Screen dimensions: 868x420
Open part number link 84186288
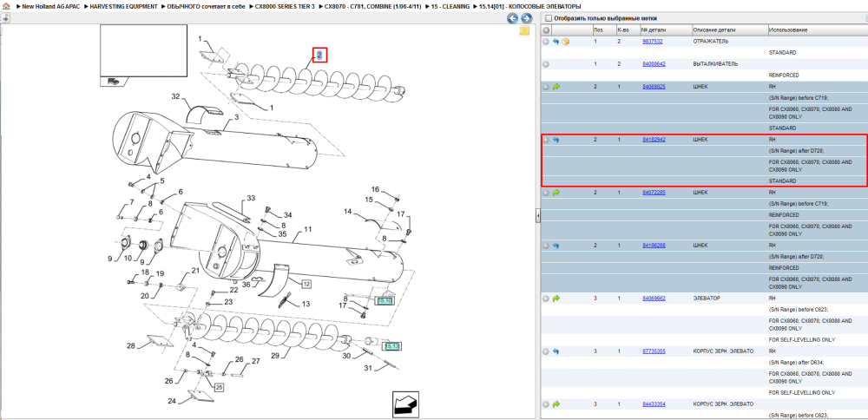(x=654, y=245)
